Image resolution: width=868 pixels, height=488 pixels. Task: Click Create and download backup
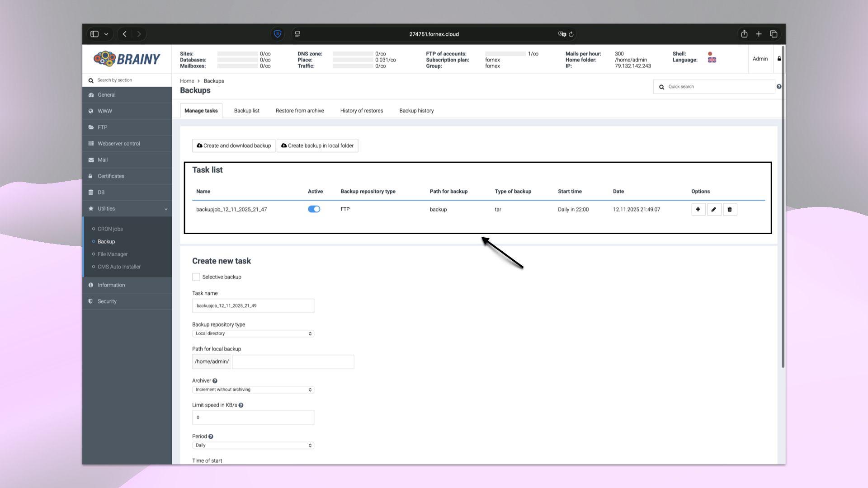point(234,145)
